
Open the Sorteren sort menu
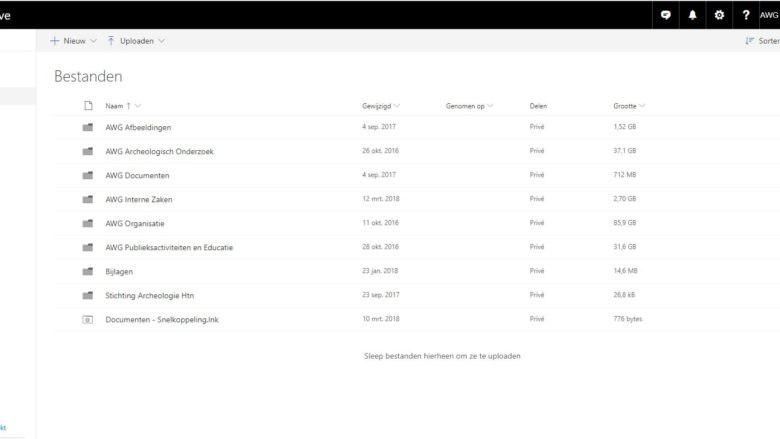[762, 41]
